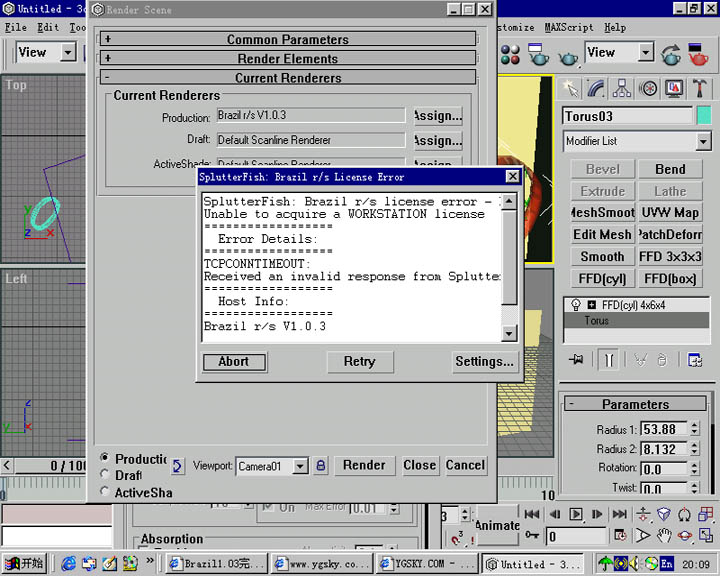This screenshot has height=576, width=720.
Task: Open the Motion panel wheel icon
Action: click(648, 88)
